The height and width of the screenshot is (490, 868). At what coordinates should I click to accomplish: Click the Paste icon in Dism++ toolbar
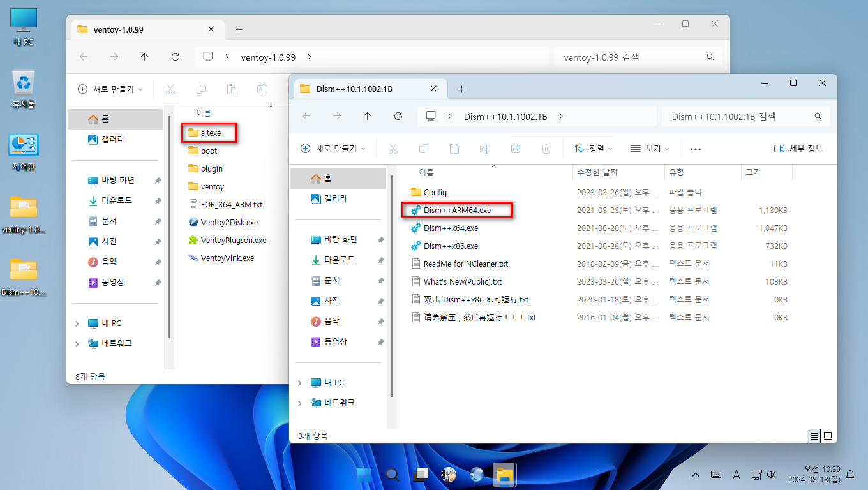(454, 149)
